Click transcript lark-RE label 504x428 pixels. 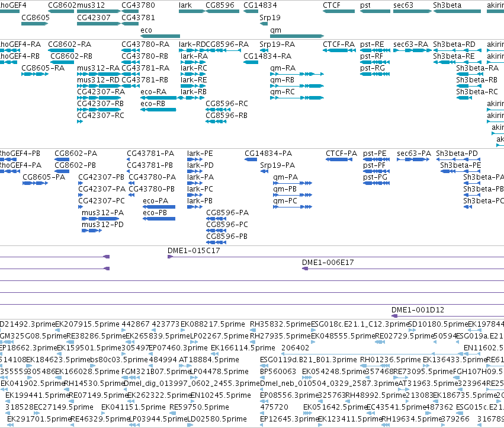(x=194, y=80)
